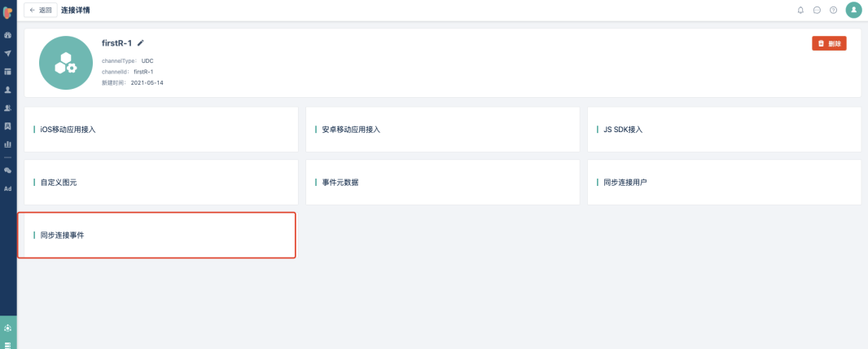Click the pencil icon beside firstR-1
The image size is (868, 349).
pyautogui.click(x=141, y=42)
